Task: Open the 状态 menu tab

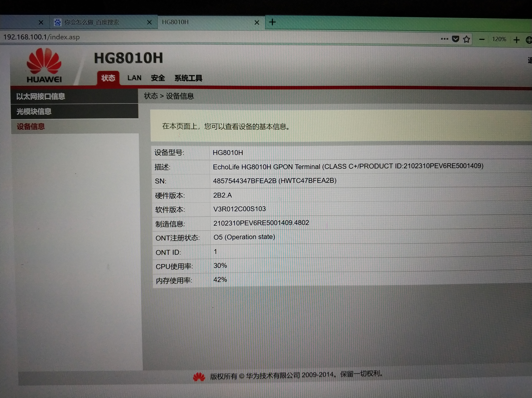Action: (x=108, y=78)
